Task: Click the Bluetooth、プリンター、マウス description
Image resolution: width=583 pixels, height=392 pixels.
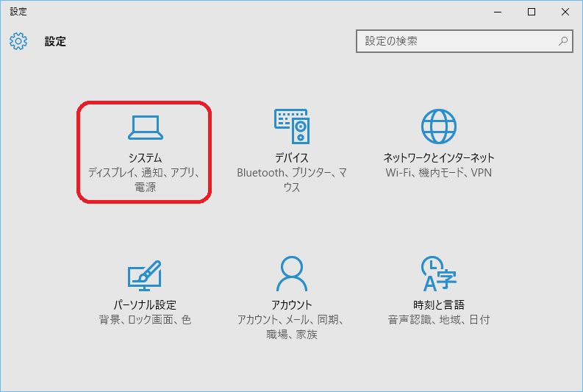Action: click(x=292, y=179)
